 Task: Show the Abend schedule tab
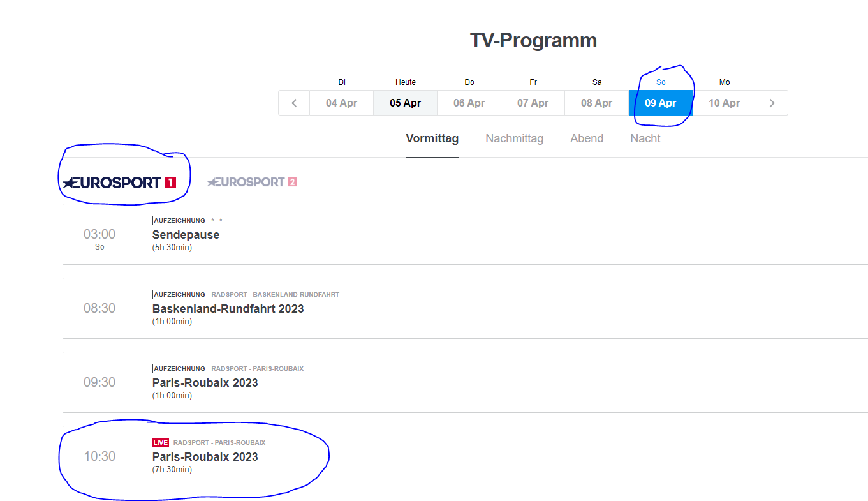586,138
